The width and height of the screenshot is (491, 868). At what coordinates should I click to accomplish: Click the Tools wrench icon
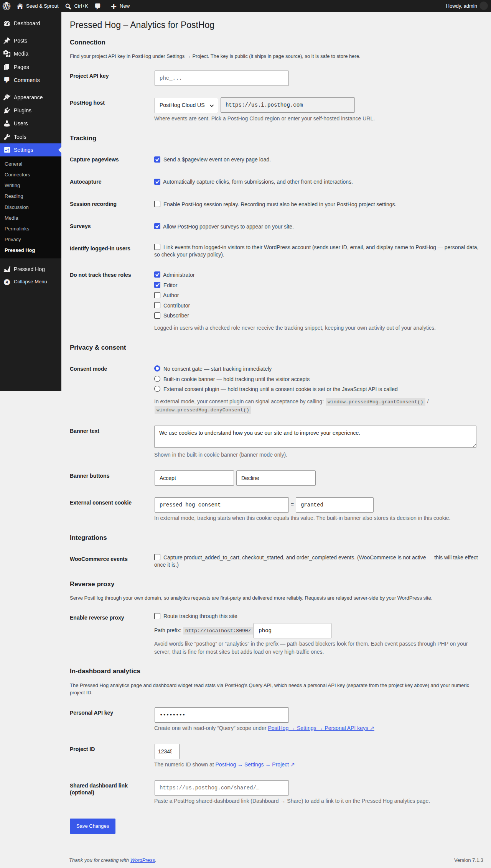(x=7, y=137)
